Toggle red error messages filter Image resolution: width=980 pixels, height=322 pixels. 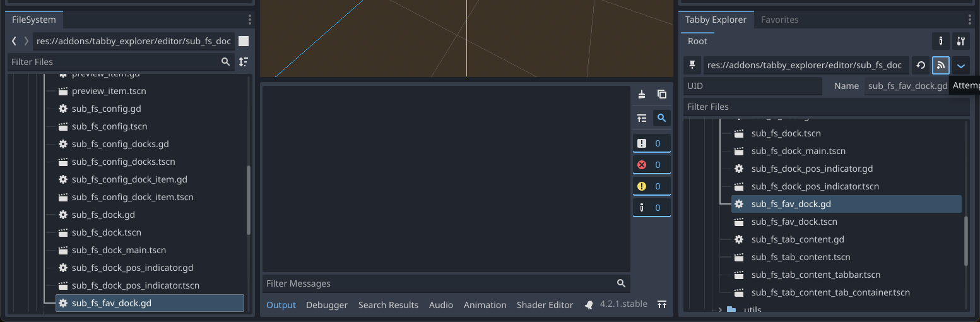pos(652,165)
